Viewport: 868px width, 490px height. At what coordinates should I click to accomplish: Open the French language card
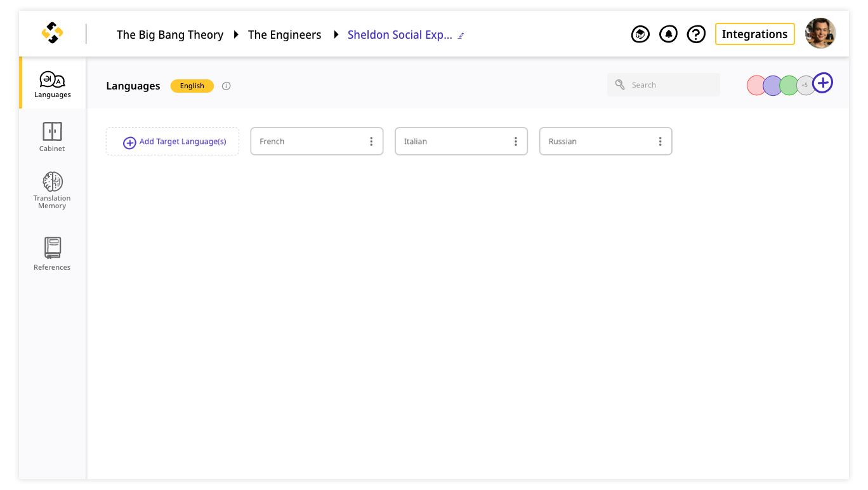[x=317, y=142]
